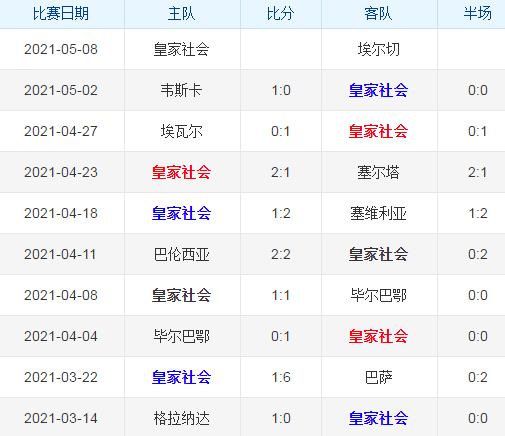Select the 2:1 score against 塞尔塔
Screen dimensions: 505x436
click(x=281, y=172)
